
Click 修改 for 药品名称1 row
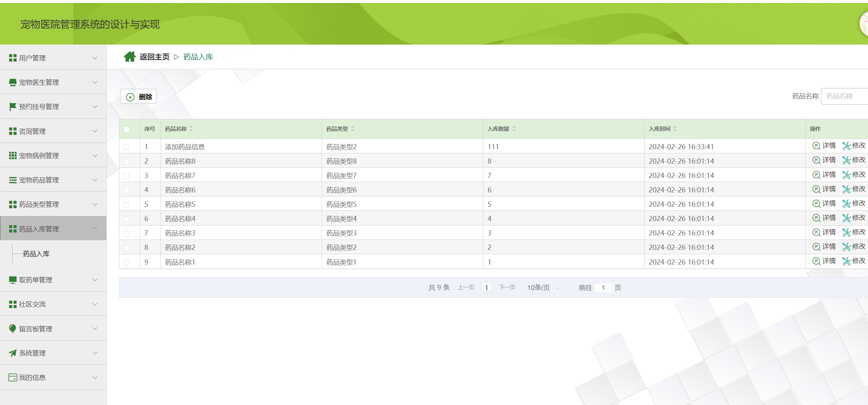click(854, 261)
